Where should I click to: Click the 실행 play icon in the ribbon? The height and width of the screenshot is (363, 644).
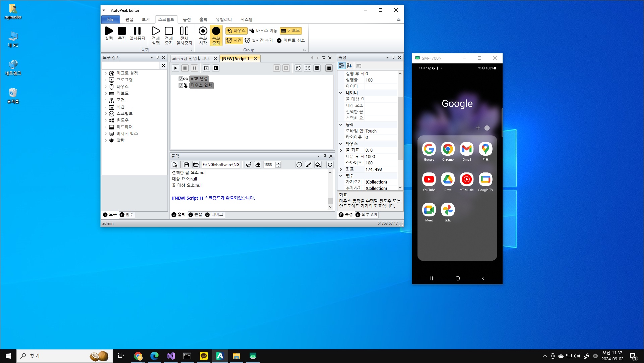pos(109,31)
